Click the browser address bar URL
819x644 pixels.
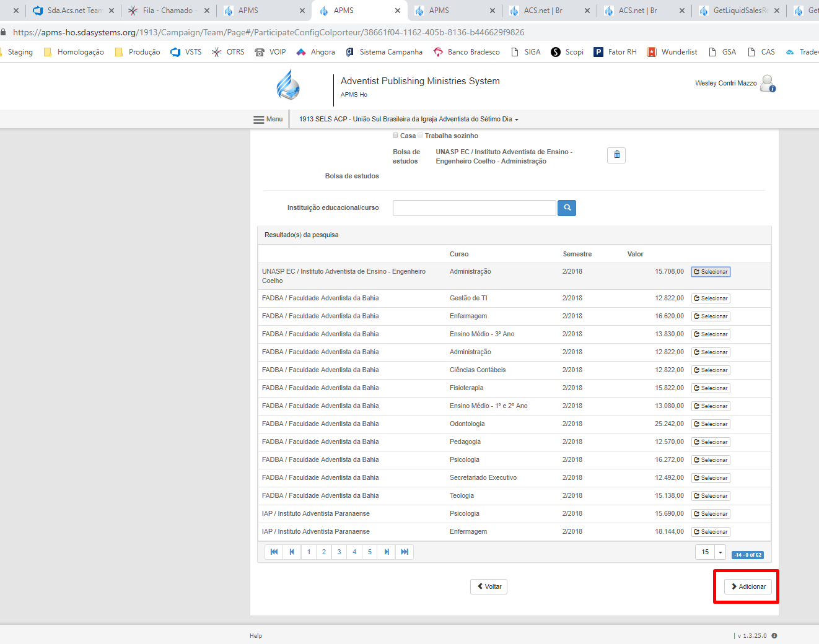pyautogui.click(x=268, y=32)
